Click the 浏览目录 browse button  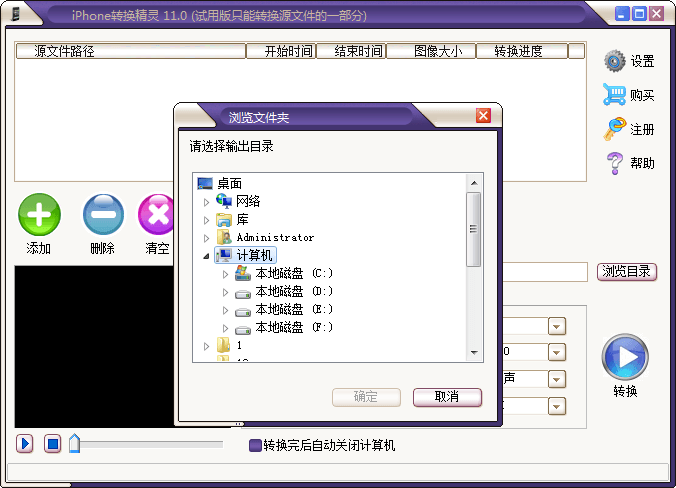coord(627,272)
